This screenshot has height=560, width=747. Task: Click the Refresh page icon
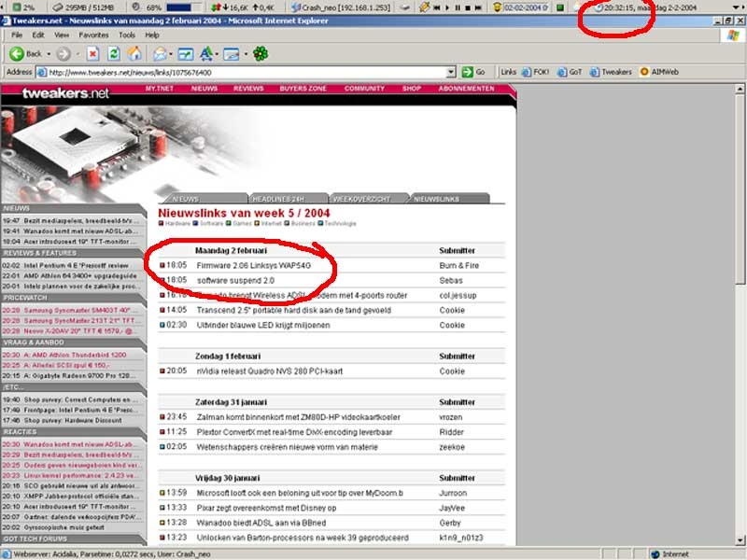point(113,54)
